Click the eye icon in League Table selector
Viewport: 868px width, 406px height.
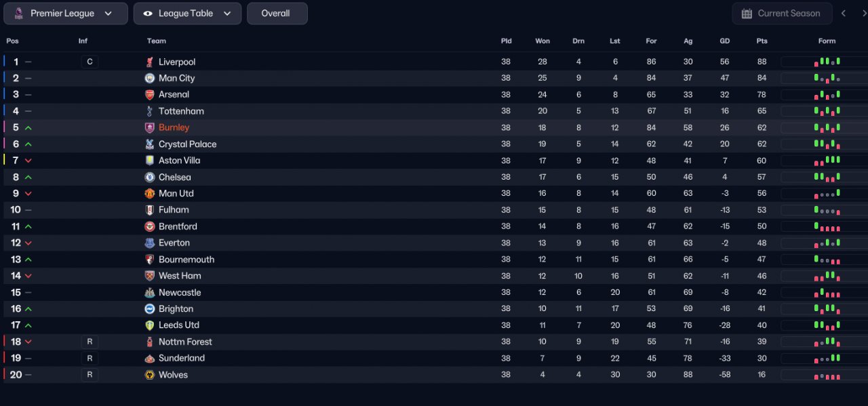(148, 14)
